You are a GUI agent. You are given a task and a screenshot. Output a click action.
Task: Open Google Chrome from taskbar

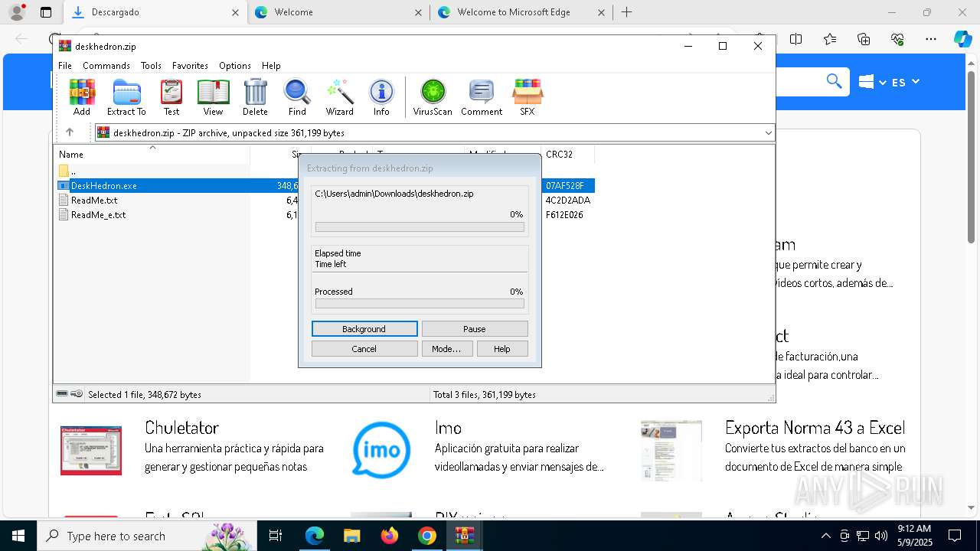427,536
